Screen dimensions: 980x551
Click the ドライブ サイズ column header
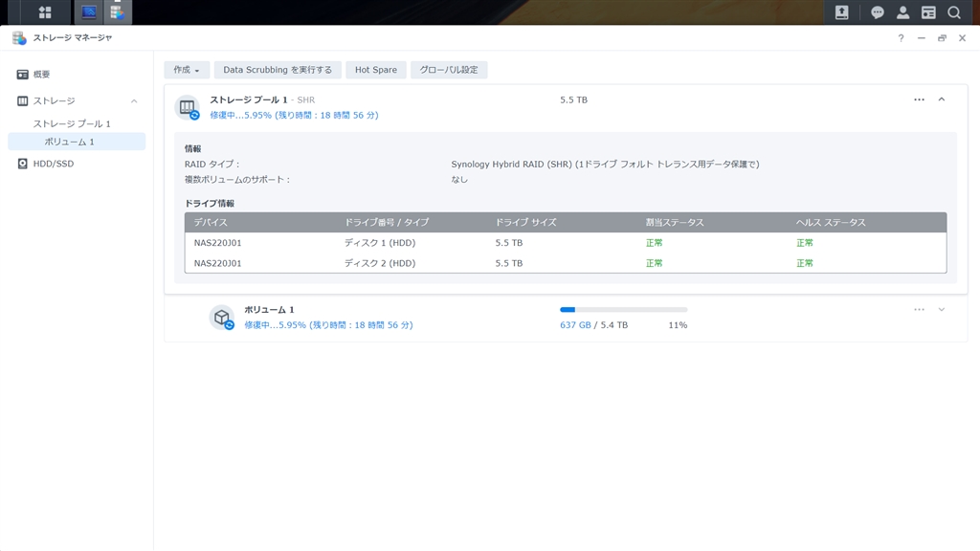[525, 222]
